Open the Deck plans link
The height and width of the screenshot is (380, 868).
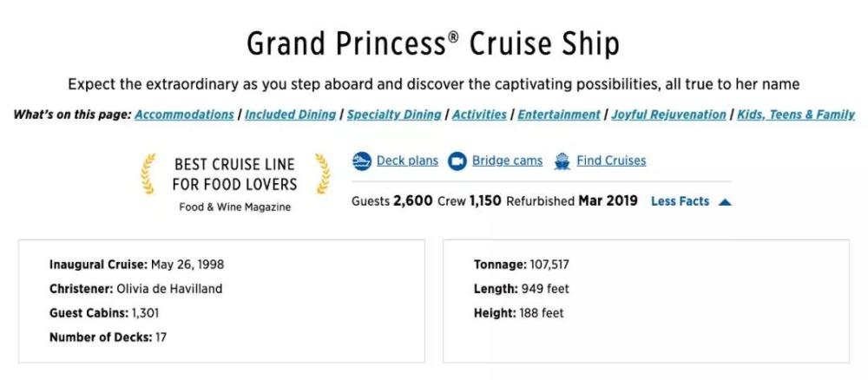click(407, 161)
